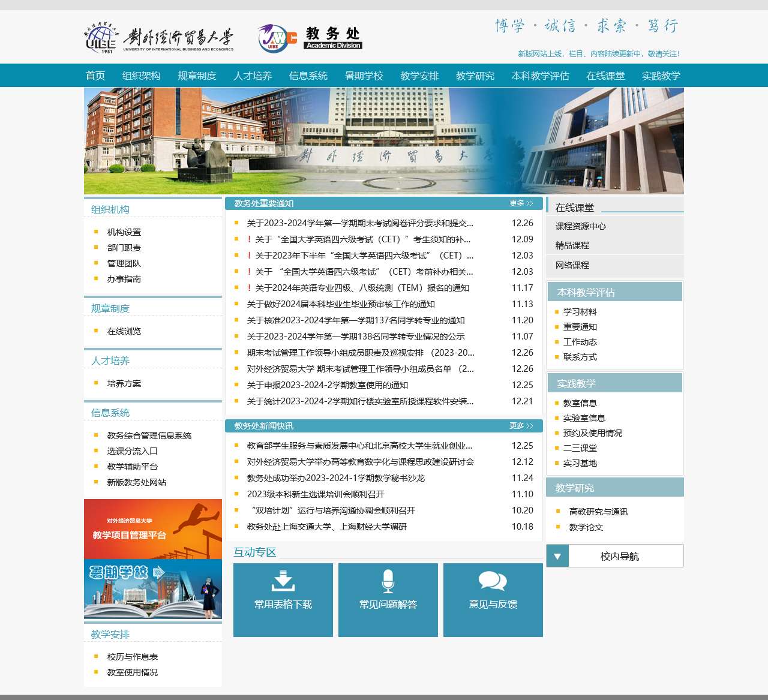Click the 教务处 Academic Division logo
This screenshot has height=700, width=768.
[x=310, y=38]
